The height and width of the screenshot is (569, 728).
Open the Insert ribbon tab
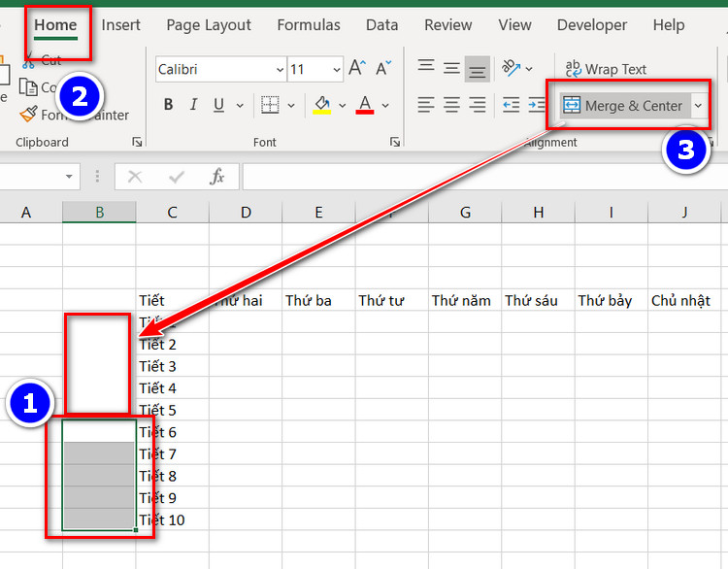click(x=120, y=24)
